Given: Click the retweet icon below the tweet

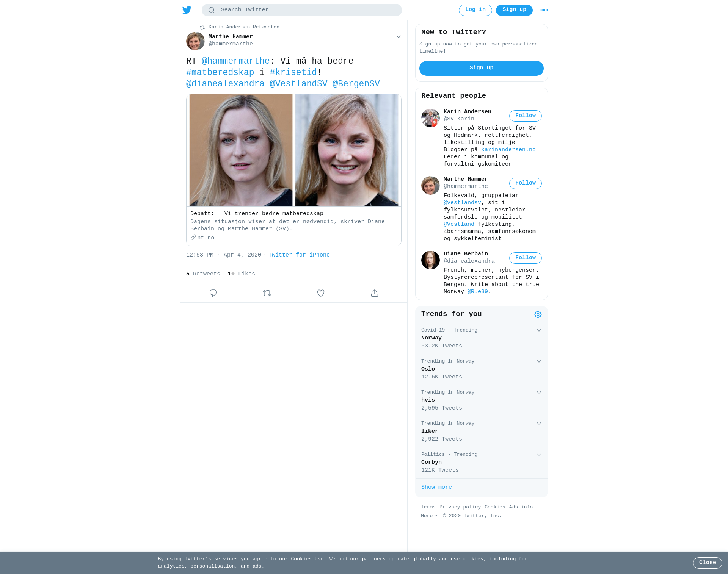Looking at the screenshot, I should click(267, 293).
